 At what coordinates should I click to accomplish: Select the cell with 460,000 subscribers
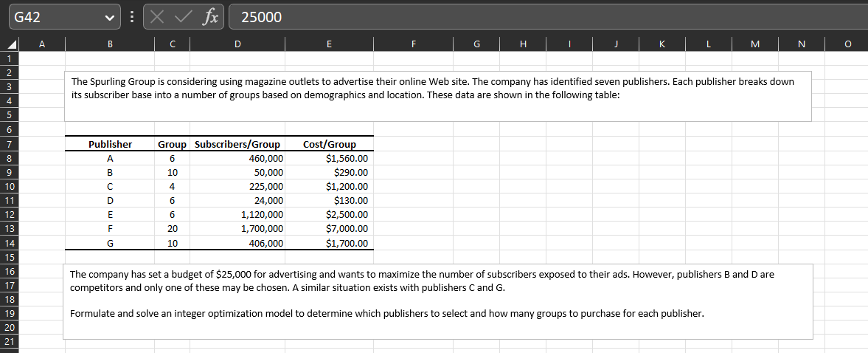237,159
